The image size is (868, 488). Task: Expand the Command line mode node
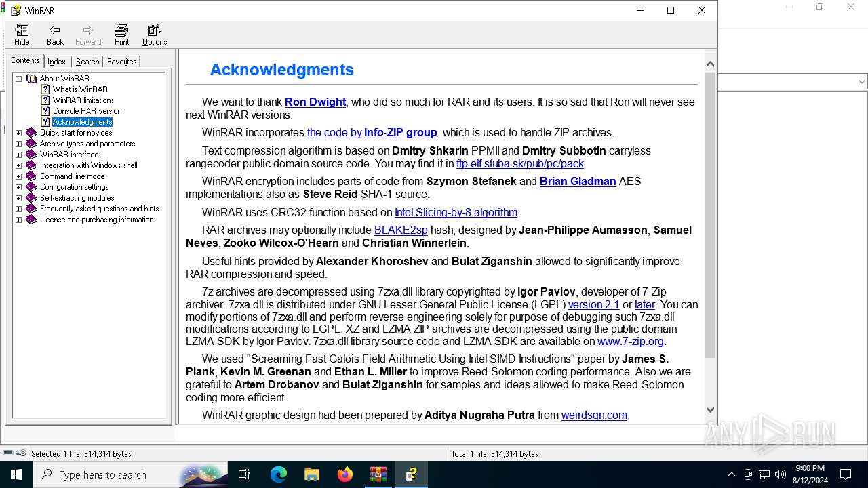[19, 176]
